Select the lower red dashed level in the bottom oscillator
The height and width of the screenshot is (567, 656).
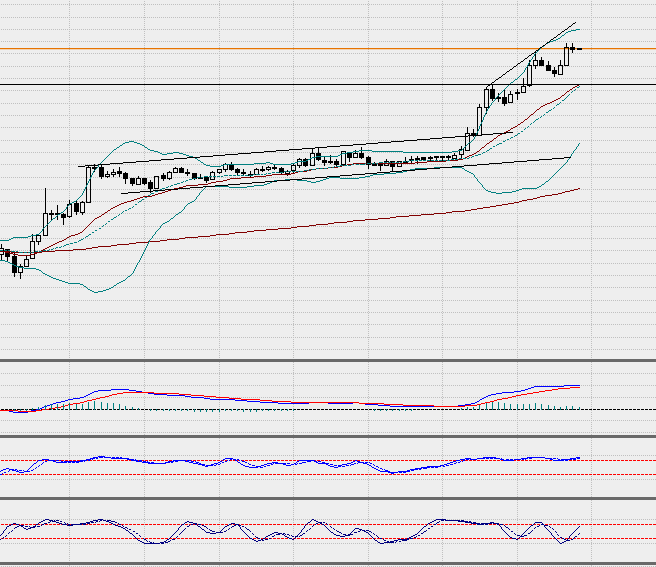pyautogui.click(x=328, y=539)
